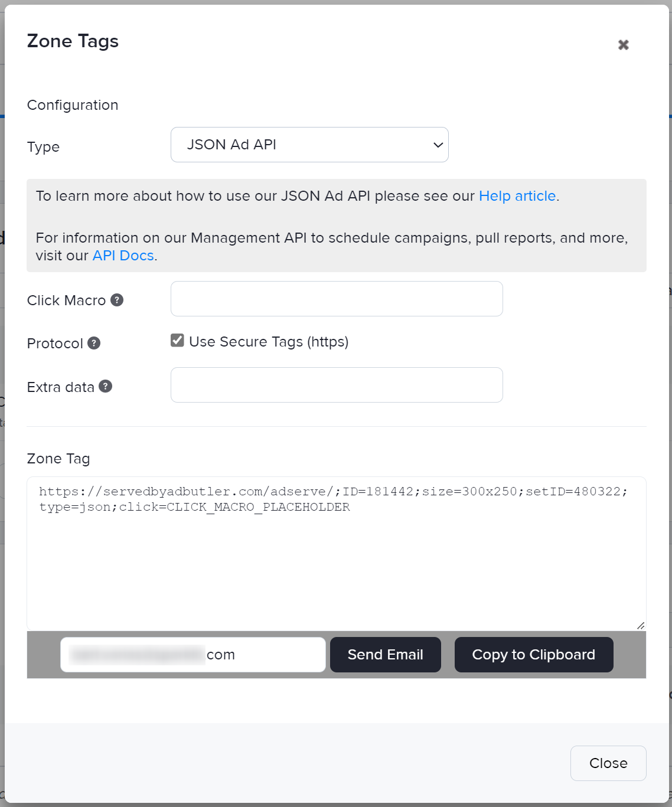Viewport: 672px width, 807px height.
Task: Click the email address field
Action: pyautogui.click(x=193, y=654)
